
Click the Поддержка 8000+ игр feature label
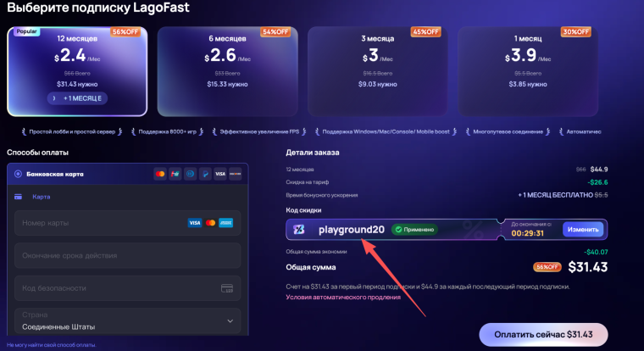click(x=167, y=132)
